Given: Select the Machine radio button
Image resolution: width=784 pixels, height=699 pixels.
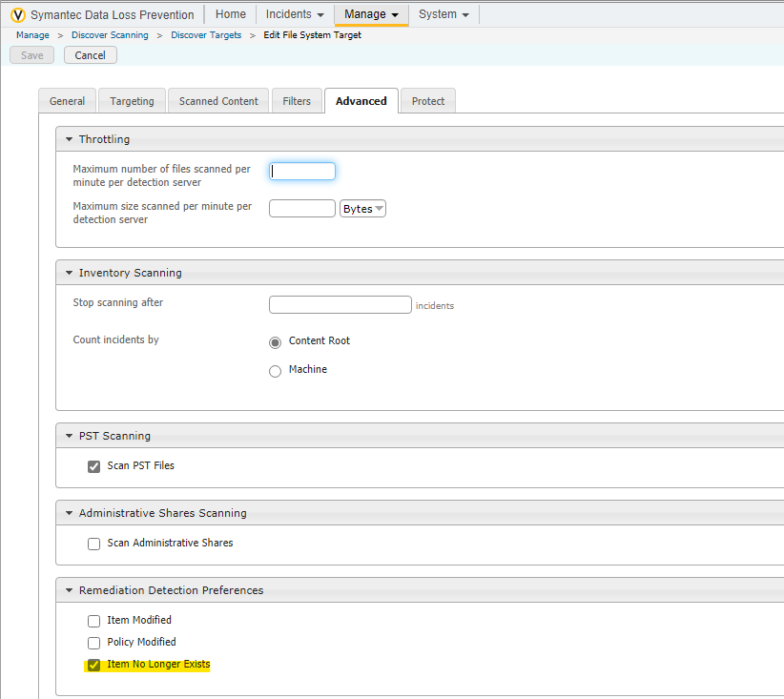Looking at the screenshot, I should pyautogui.click(x=276, y=371).
